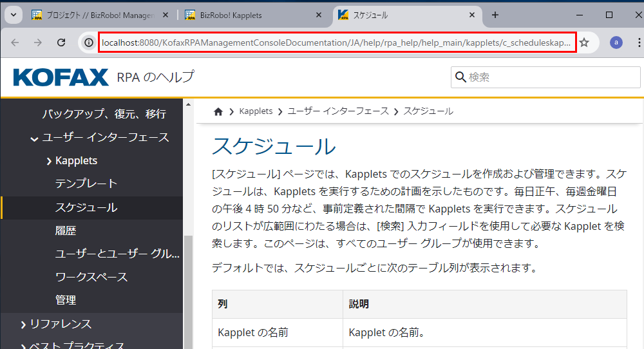Image resolution: width=644 pixels, height=349 pixels.
Task: Go back to previous page
Action: click(15, 42)
